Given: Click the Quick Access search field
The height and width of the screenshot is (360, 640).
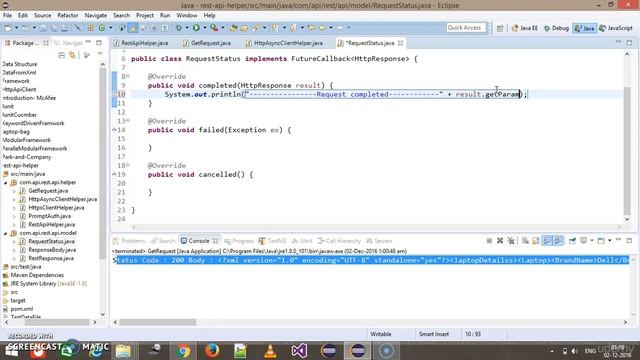Looking at the screenshot, I should 466,28.
